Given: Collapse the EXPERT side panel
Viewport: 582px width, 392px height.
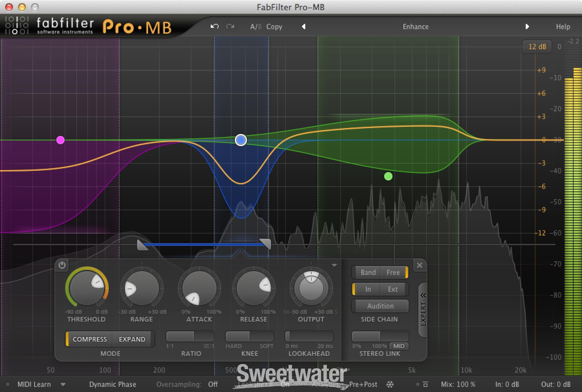Looking at the screenshot, I should [423, 310].
